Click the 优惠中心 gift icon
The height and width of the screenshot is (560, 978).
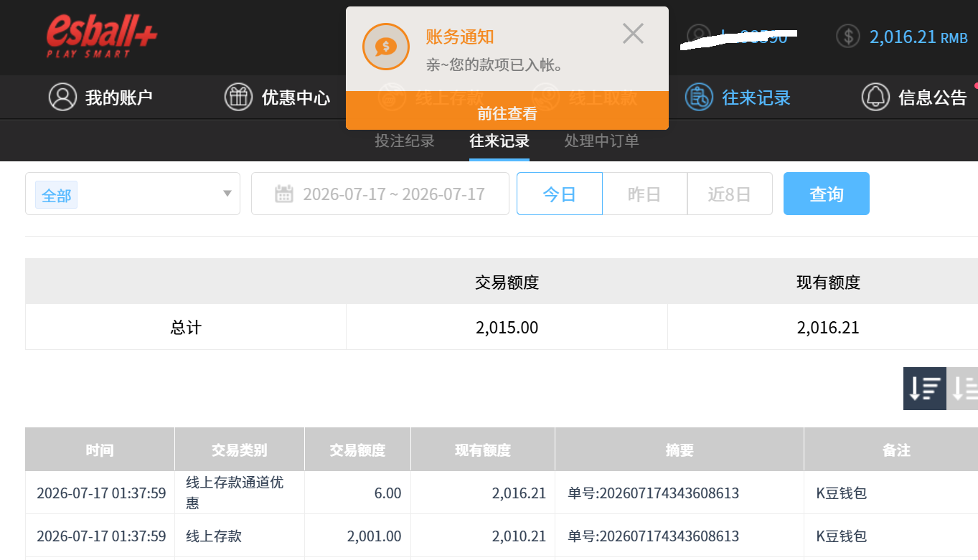[238, 97]
